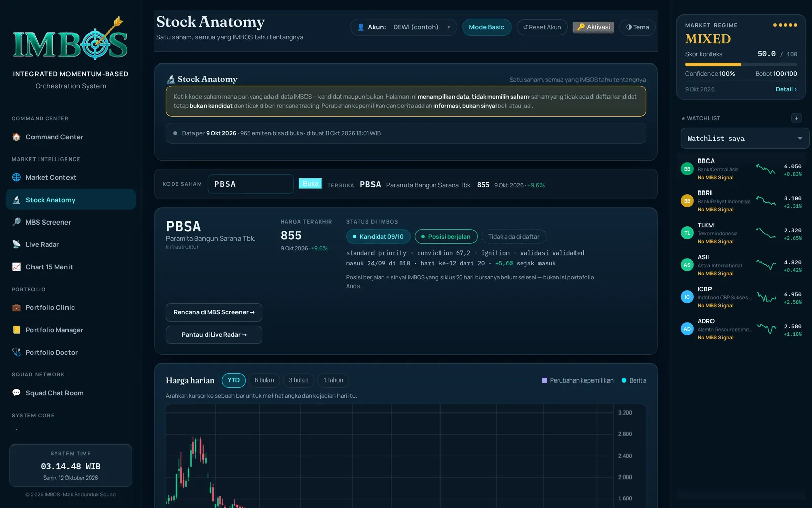812x508 pixels.
Task: Click the MIXED market regime label
Action: tap(708, 39)
